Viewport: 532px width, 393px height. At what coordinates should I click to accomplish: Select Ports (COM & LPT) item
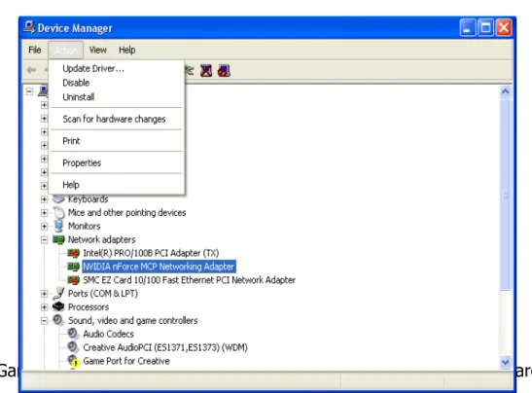[103, 294]
